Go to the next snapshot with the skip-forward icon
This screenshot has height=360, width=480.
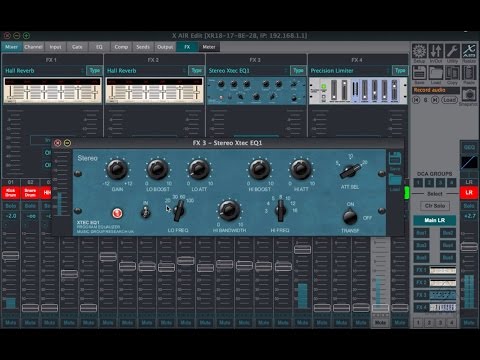[435, 100]
